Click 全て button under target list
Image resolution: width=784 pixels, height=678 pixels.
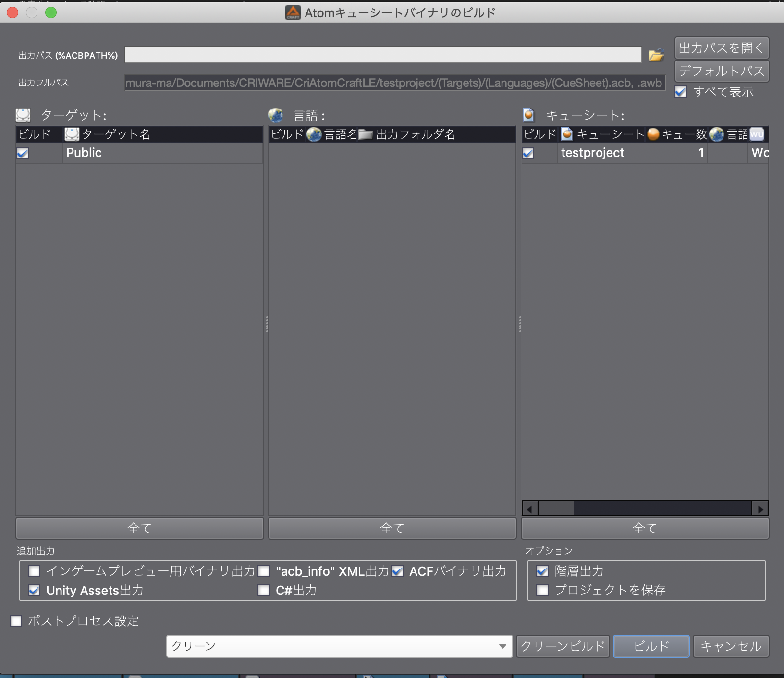click(x=139, y=528)
